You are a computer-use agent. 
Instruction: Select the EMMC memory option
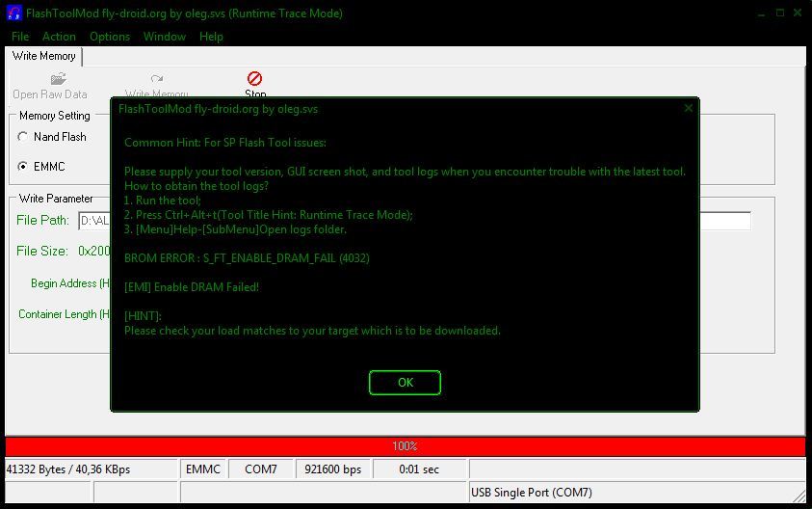(23, 167)
